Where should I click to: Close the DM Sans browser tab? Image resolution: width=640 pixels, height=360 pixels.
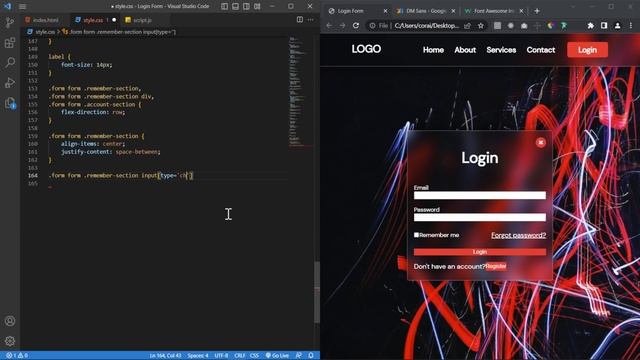pyautogui.click(x=453, y=11)
